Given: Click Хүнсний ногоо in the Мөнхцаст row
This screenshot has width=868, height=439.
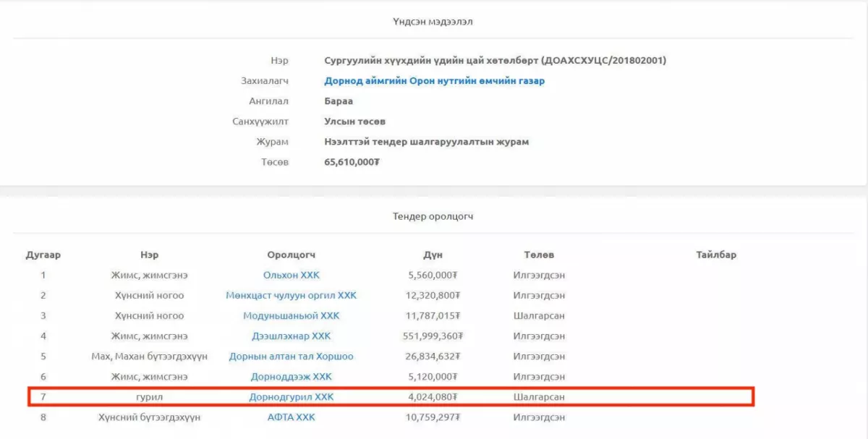Looking at the screenshot, I should coord(150,296).
